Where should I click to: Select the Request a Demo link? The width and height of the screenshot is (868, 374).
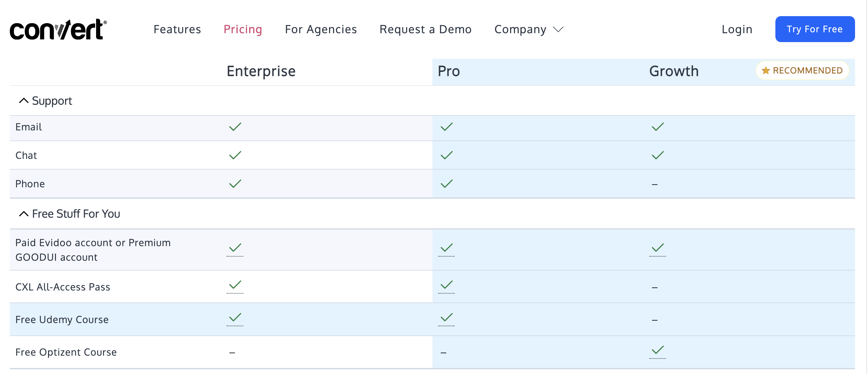pos(425,29)
